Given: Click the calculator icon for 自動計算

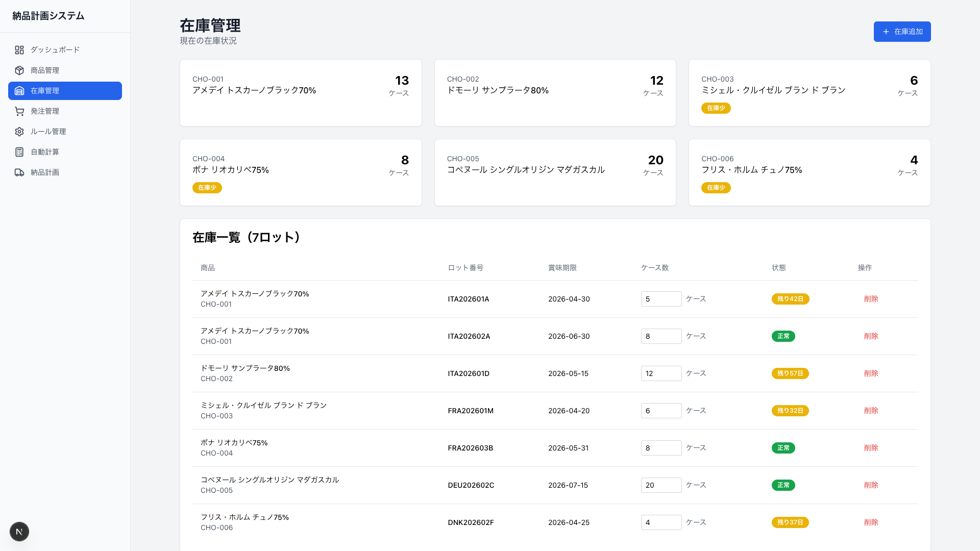Looking at the screenshot, I should tap(19, 152).
